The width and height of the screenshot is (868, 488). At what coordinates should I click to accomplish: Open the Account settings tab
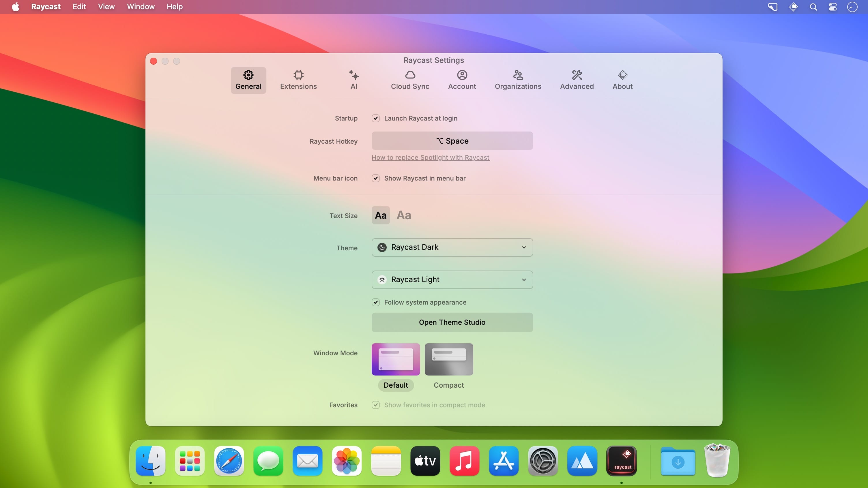tap(462, 80)
